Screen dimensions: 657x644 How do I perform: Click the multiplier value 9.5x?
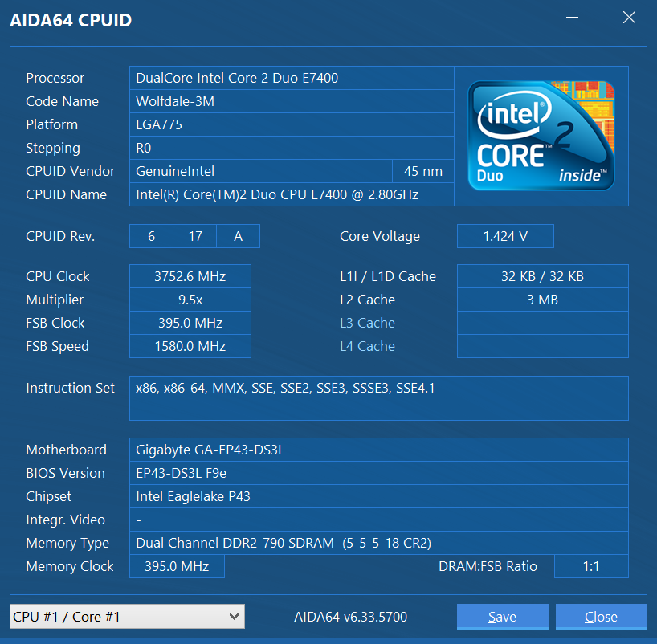pyautogui.click(x=190, y=300)
